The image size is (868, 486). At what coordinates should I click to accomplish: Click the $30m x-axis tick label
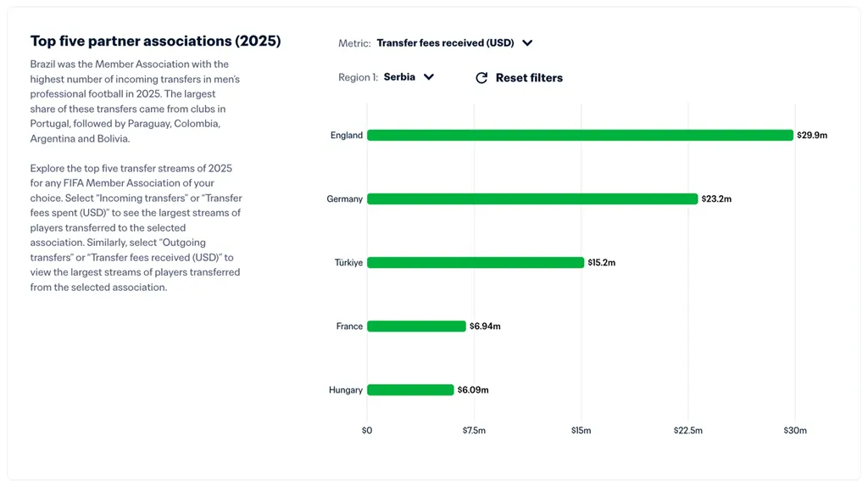click(x=795, y=431)
